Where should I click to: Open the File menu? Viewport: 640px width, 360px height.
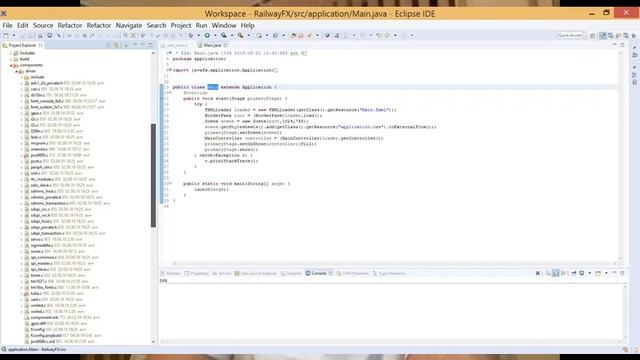point(7,25)
